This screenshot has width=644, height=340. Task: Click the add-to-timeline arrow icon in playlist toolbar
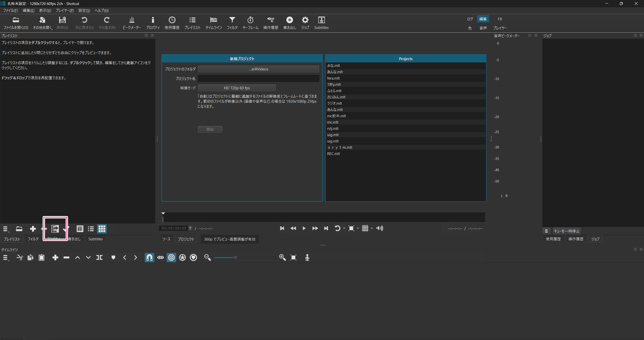tap(55, 229)
